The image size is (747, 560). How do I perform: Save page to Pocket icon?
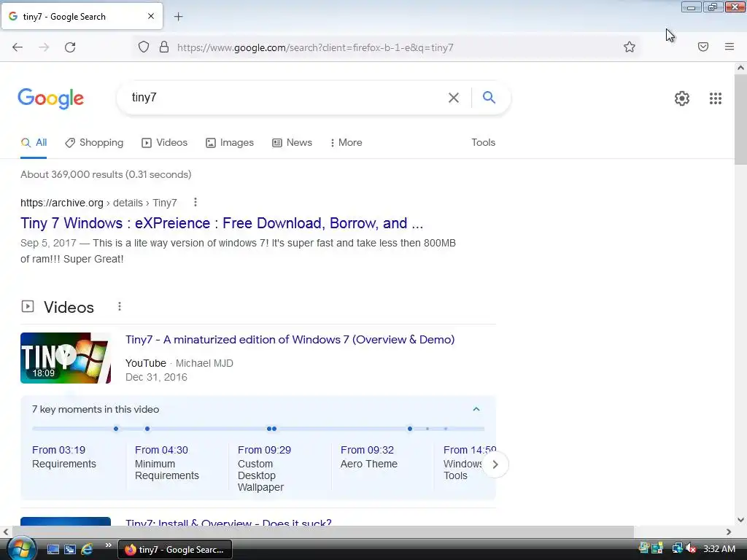point(703,47)
